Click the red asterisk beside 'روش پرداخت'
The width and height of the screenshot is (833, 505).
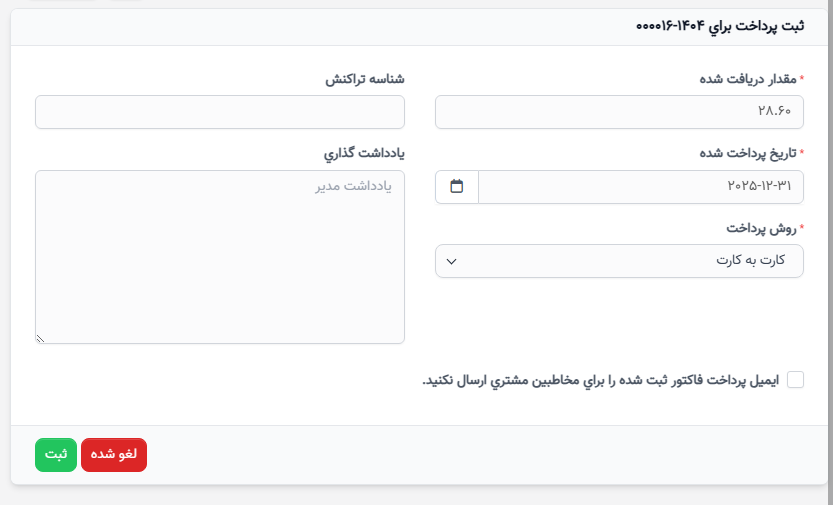[x=802, y=228]
